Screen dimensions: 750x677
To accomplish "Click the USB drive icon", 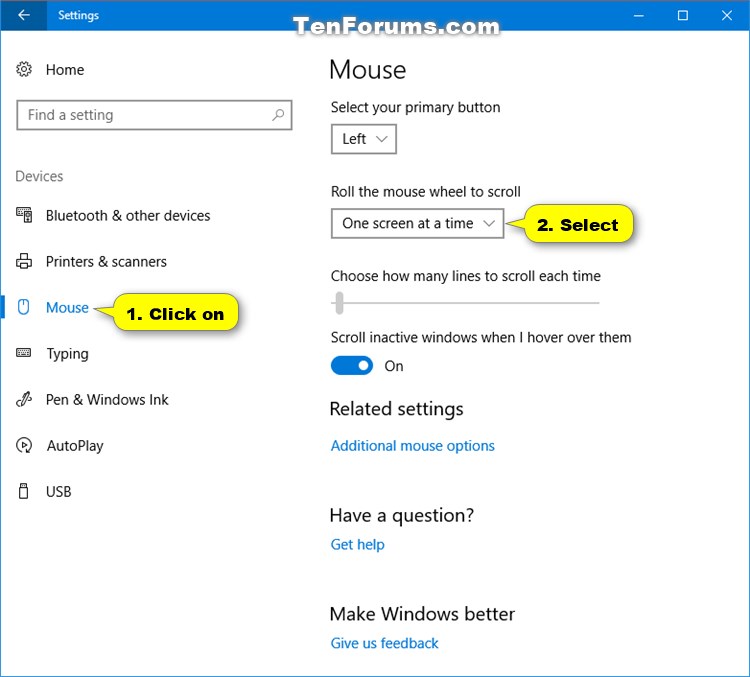I will (x=23, y=491).
